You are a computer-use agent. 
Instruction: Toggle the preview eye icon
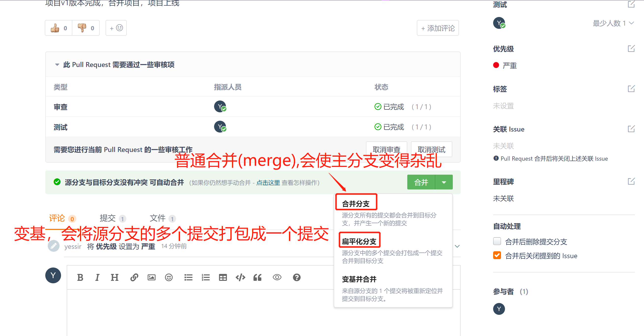click(x=277, y=277)
